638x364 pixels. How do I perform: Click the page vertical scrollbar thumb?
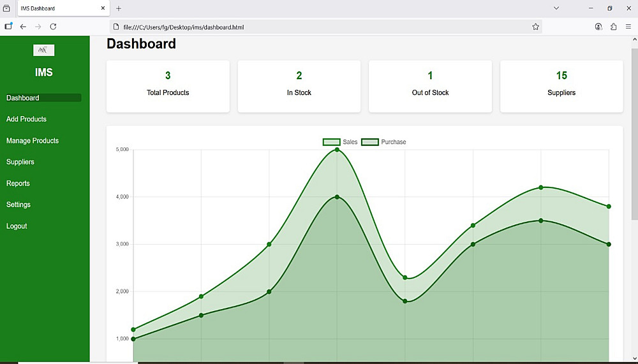click(x=634, y=135)
